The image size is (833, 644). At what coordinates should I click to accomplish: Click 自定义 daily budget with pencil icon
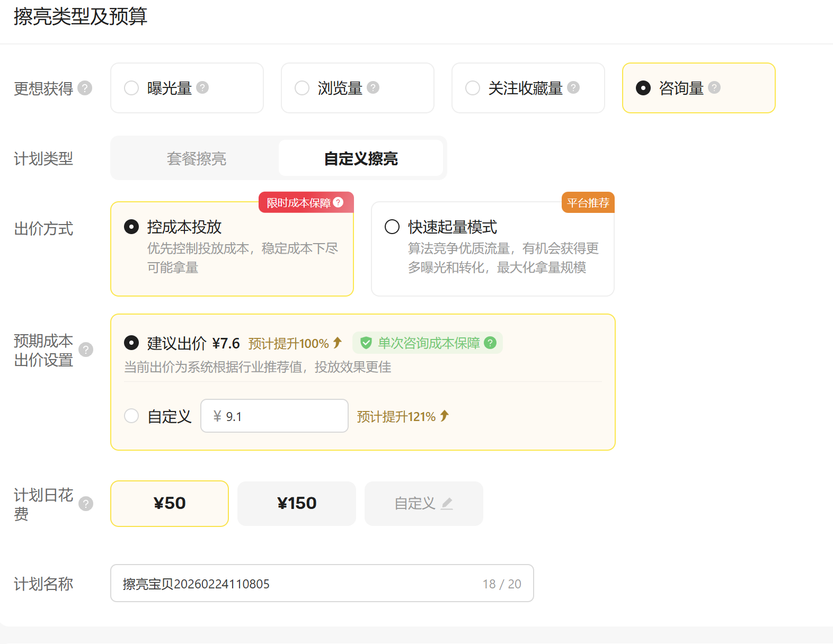[x=423, y=503]
